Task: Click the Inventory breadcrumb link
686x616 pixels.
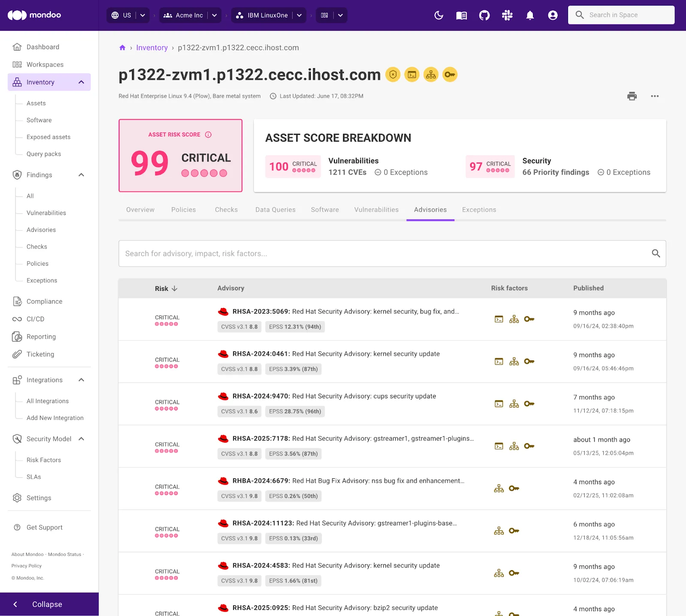Action: pos(152,48)
